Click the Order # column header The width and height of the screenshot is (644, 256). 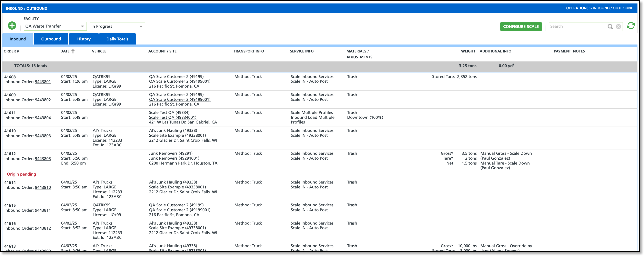click(11, 51)
